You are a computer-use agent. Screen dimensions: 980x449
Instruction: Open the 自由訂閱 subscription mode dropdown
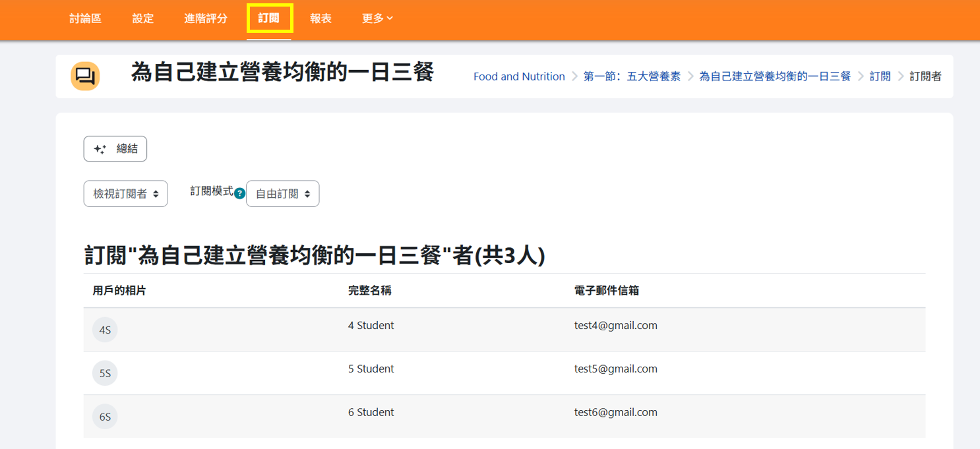click(282, 194)
